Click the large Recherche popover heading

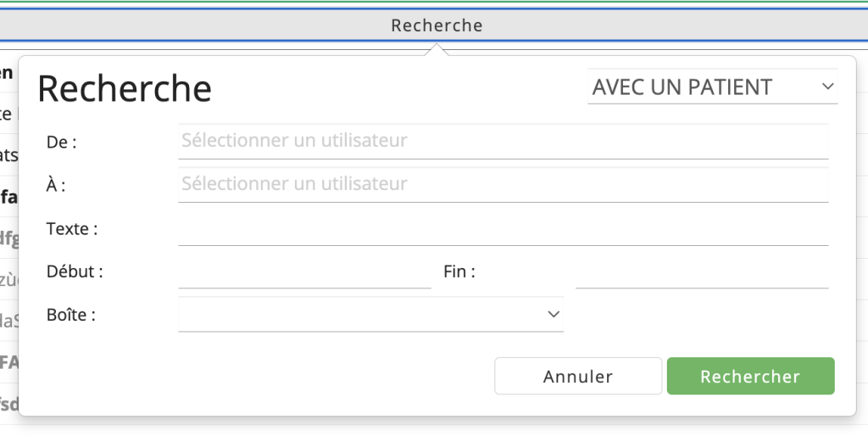(125, 88)
